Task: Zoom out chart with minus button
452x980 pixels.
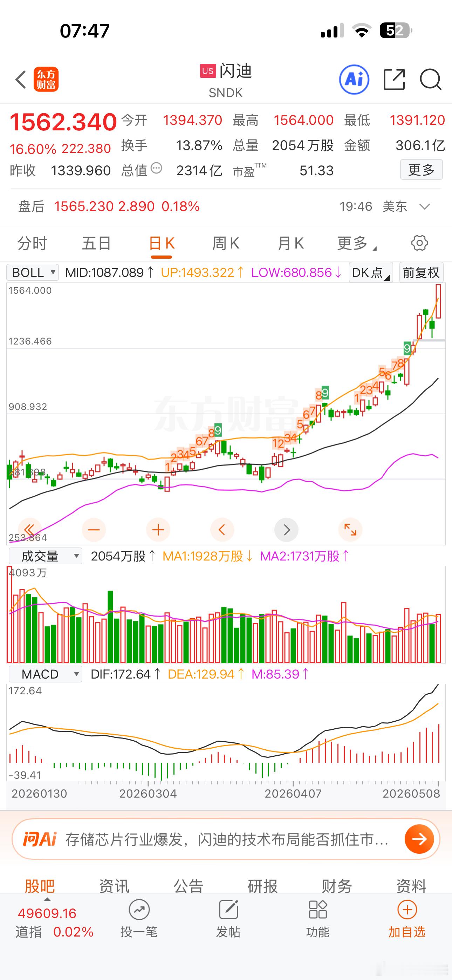Action: click(94, 530)
